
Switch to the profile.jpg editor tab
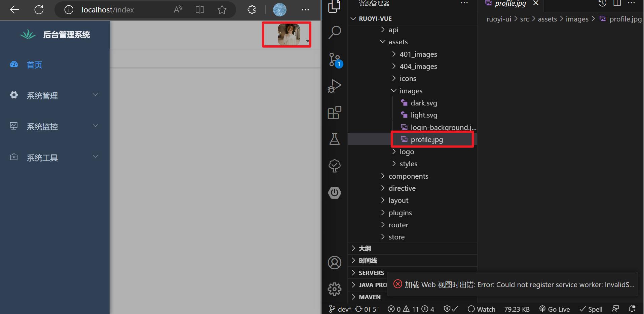pos(510,4)
